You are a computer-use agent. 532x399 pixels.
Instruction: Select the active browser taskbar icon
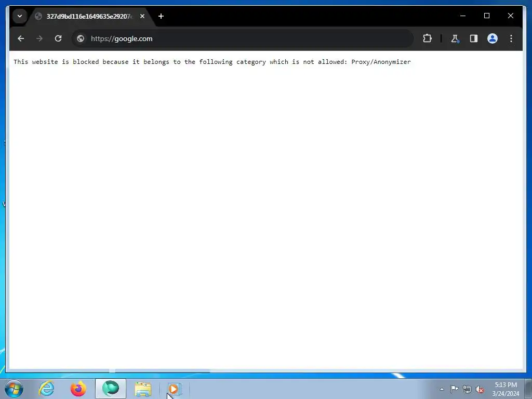pos(111,389)
